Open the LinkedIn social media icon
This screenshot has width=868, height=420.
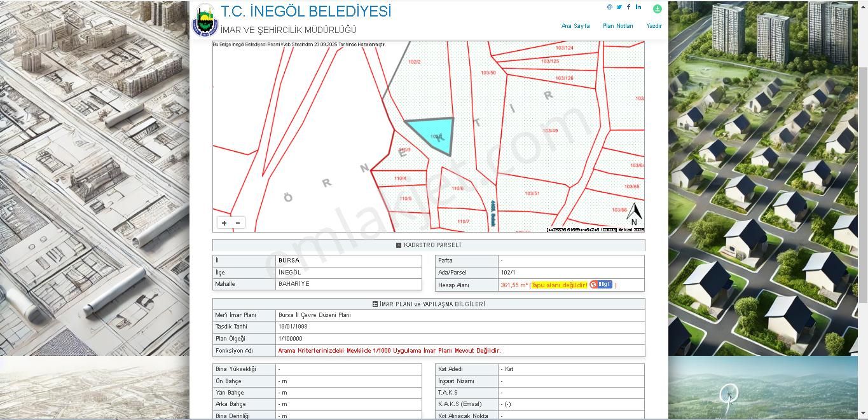pos(638,7)
